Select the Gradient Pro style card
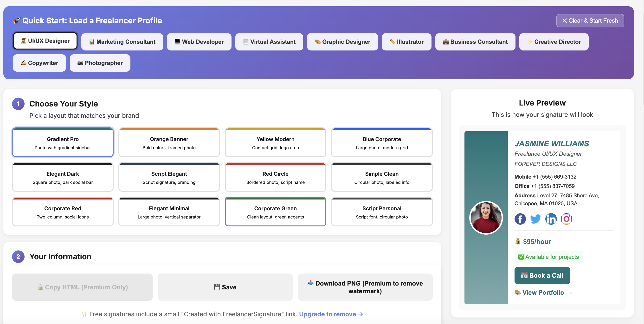This screenshot has height=324, width=644. (63, 142)
